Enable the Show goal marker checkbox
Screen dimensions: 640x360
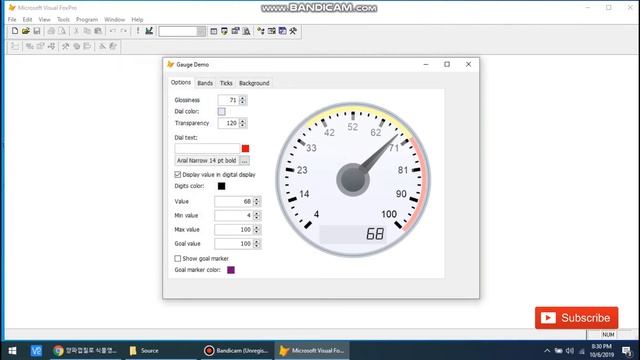pos(178,258)
